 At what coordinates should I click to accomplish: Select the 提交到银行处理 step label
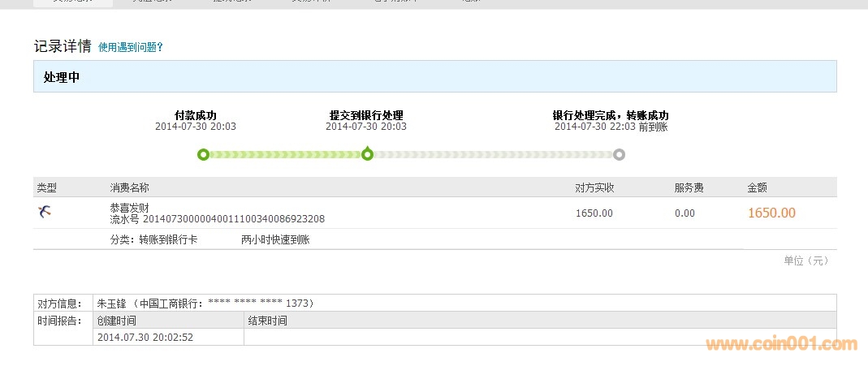coord(366,115)
